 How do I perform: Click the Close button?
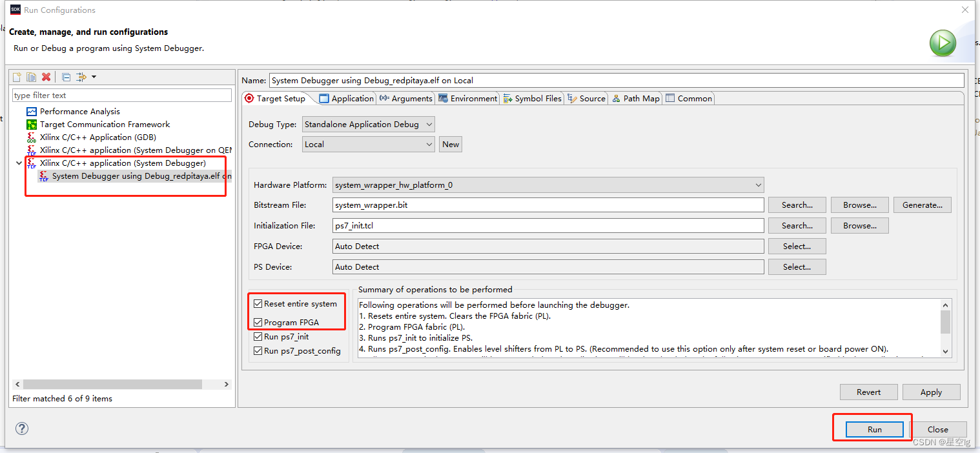[x=937, y=429]
